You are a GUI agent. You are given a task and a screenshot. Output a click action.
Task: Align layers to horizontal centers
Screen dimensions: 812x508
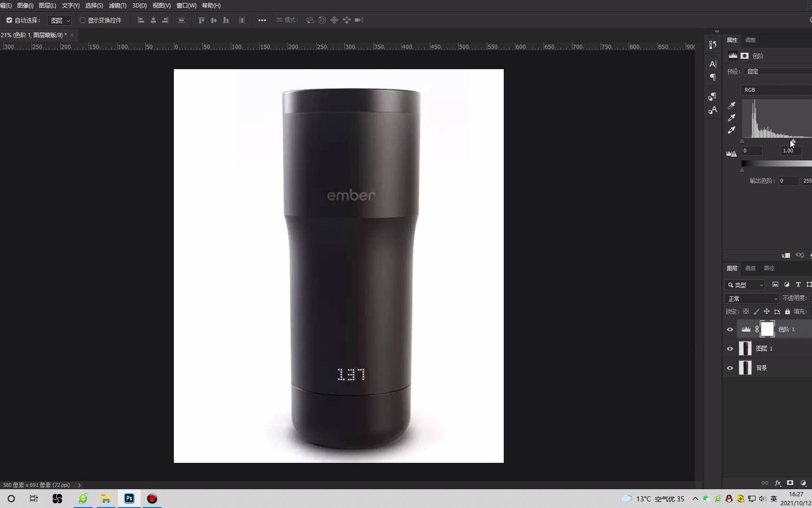(153, 20)
